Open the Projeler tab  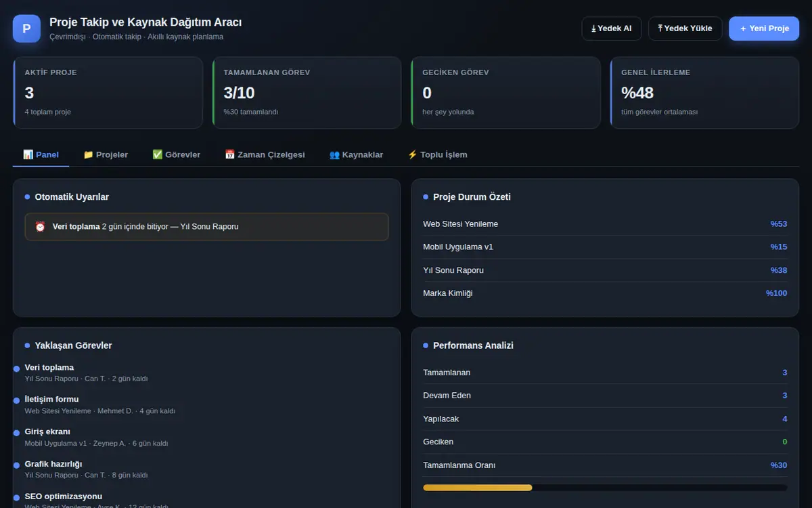click(x=106, y=154)
